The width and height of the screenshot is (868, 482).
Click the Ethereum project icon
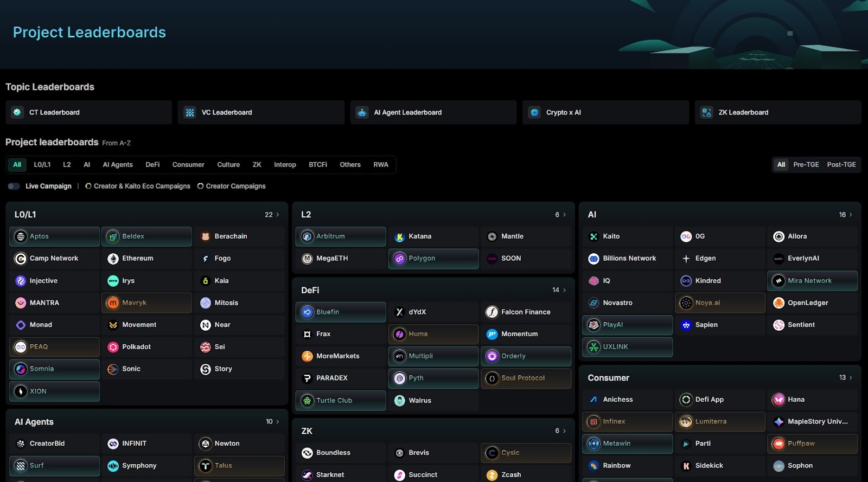tap(113, 259)
